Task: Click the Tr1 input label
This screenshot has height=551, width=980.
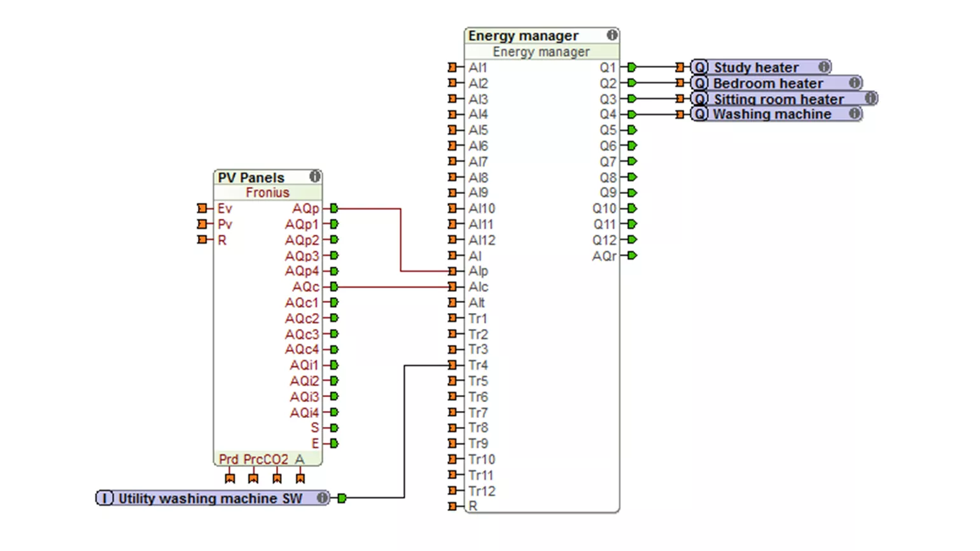Action: coord(477,318)
